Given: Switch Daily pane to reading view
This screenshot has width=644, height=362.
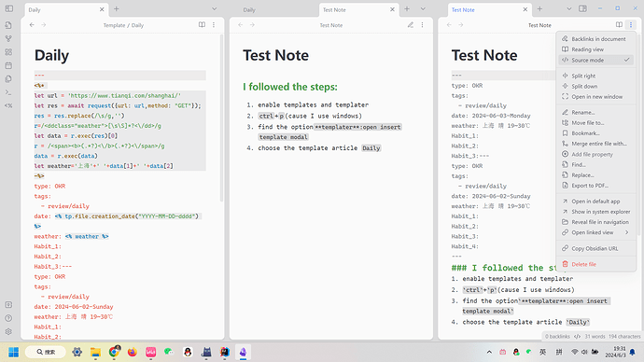Looking at the screenshot, I should tap(202, 25).
